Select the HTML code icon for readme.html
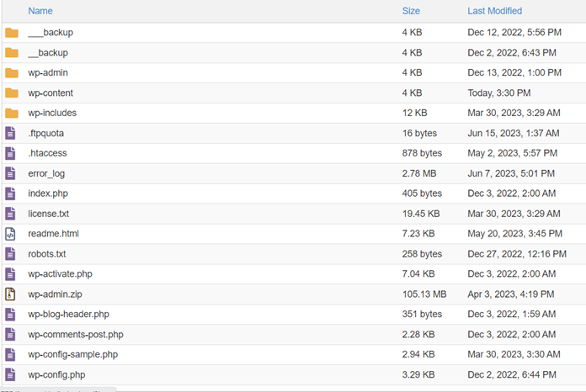This screenshot has height=392, width=586. click(10, 234)
